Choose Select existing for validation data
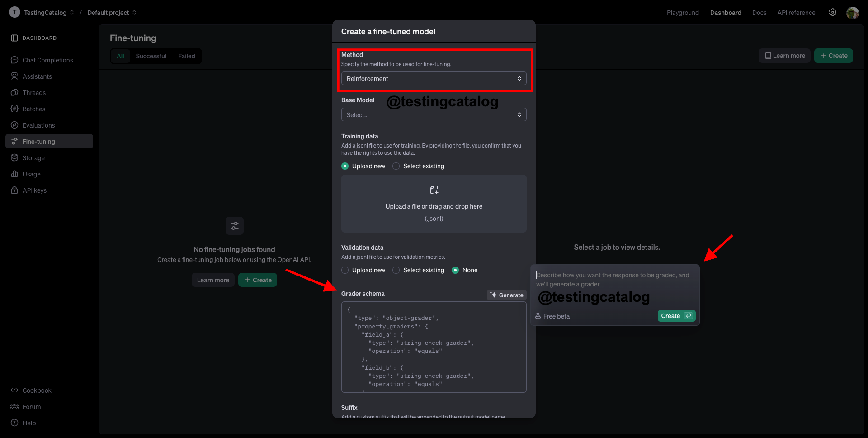The width and height of the screenshot is (868, 438). click(396, 270)
